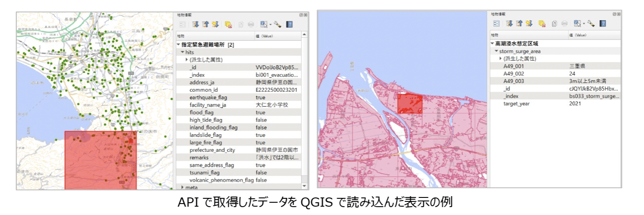This screenshot has height=215, width=644.
Task: Click 値 (Value) column header in 高潮浸水想定区域 panel
Action: click(x=577, y=35)
